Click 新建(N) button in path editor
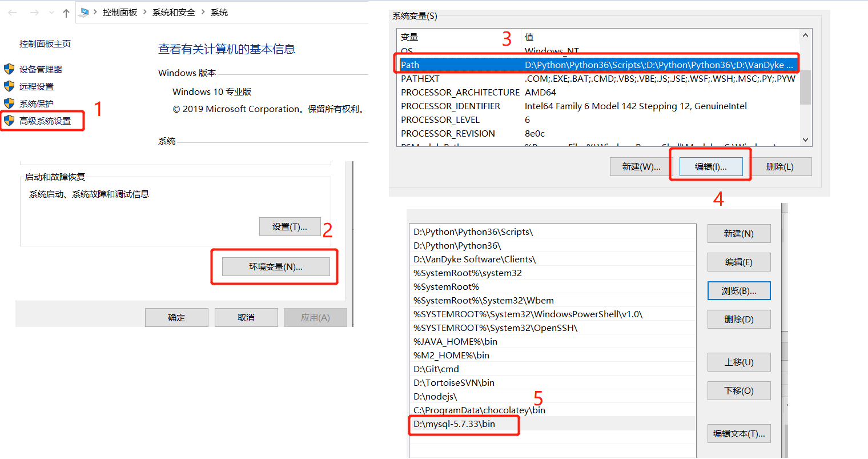The image size is (868, 459). (739, 233)
